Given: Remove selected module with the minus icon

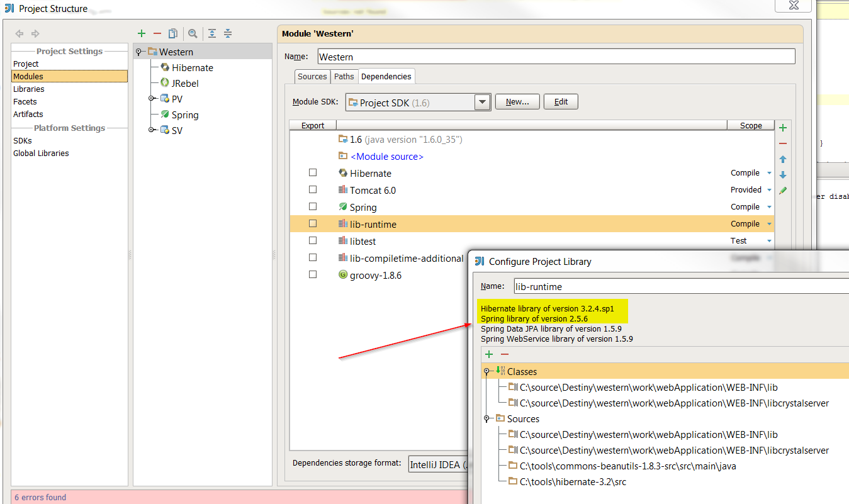Looking at the screenshot, I should tap(157, 33).
